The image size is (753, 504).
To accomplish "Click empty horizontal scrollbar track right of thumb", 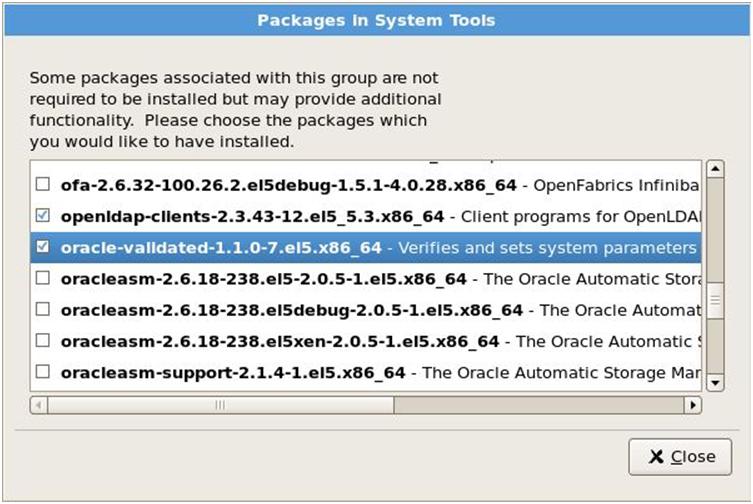I will point(539,405).
